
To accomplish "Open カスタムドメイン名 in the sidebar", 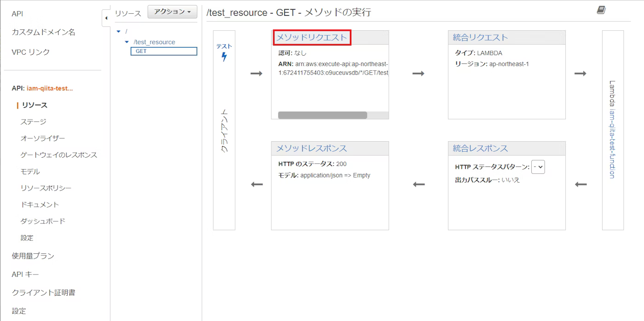I will tap(43, 32).
